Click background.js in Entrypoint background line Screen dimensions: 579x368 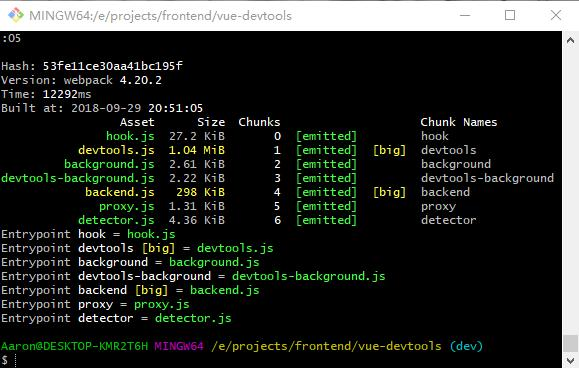coord(214,262)
